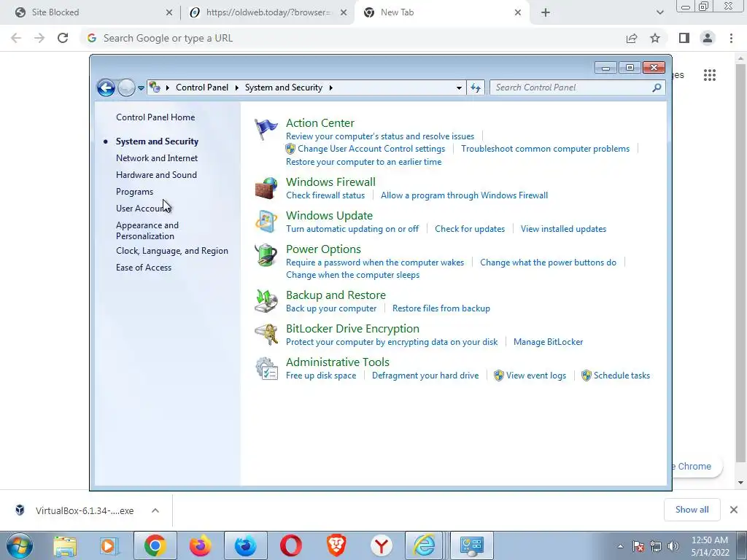
Task: Open a new Chrome tab with plus
Action: pos(546,12)
